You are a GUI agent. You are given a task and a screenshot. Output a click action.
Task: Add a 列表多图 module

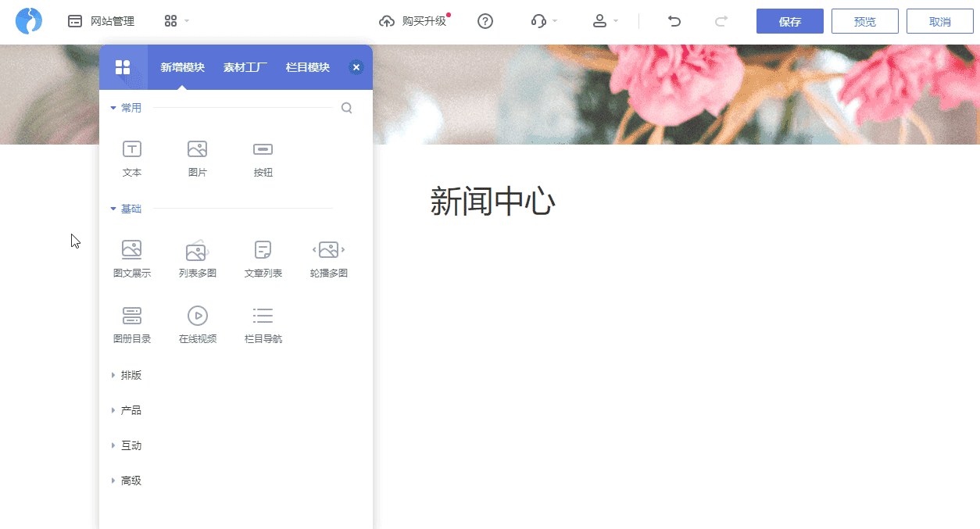click(x=198, y=259)
